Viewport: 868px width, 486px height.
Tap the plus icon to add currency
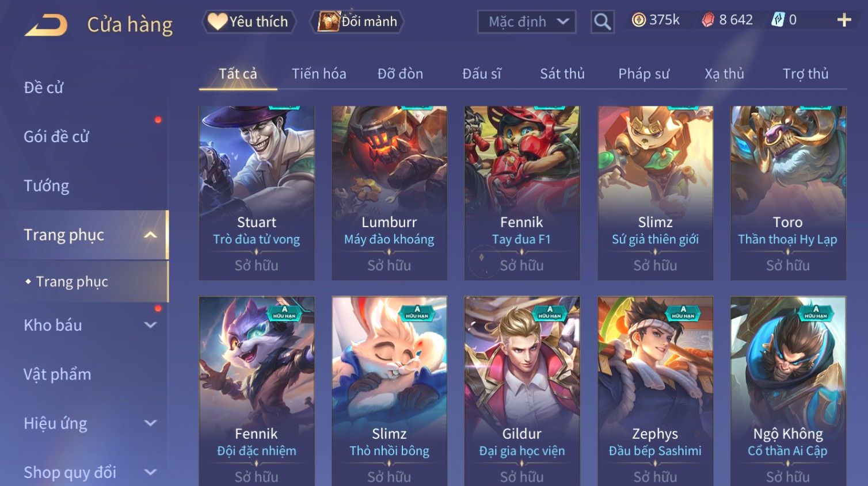(844, 20)
